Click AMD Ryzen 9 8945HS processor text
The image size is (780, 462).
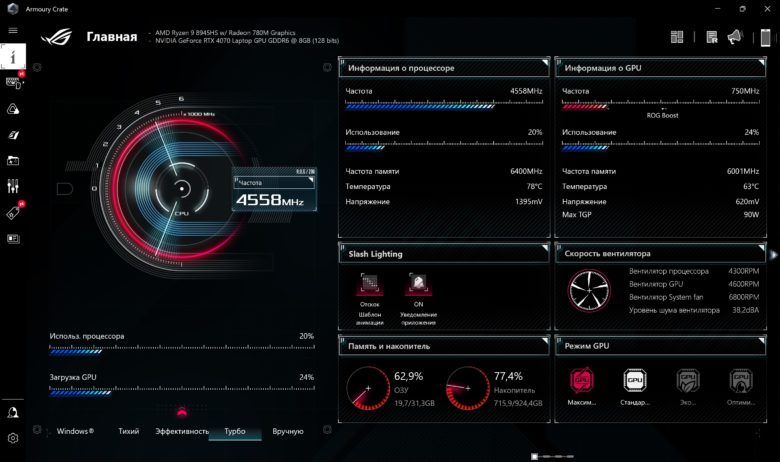(225, 32)
